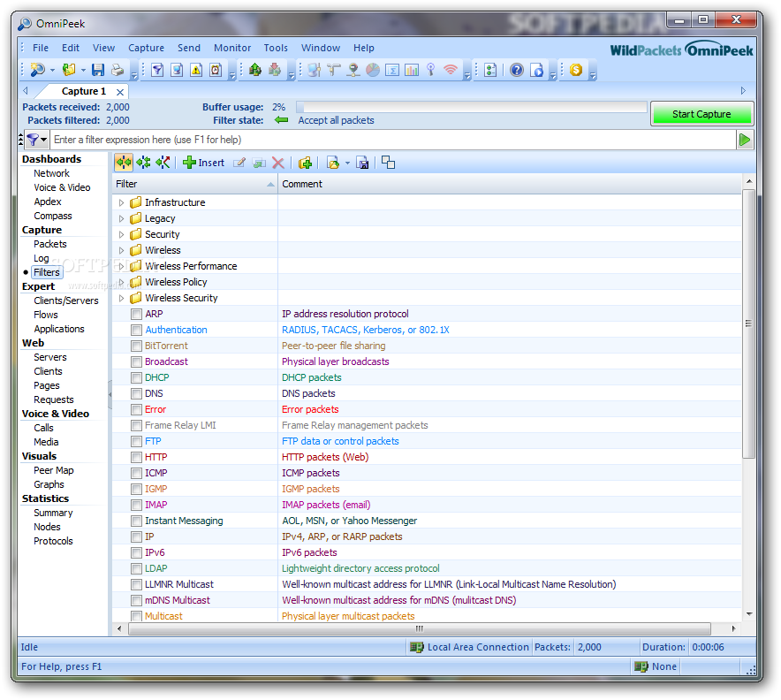Click the alarm clock document icon

(x=216, y=70)
